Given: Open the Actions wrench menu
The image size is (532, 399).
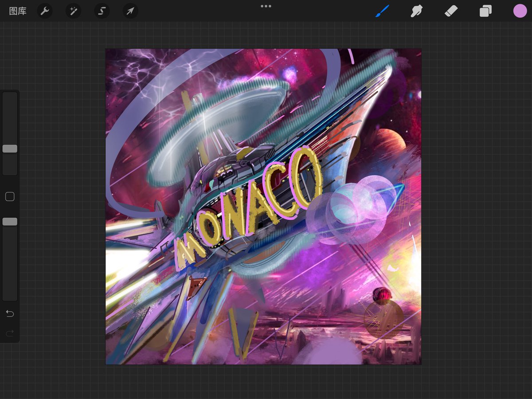Looking at the screenshot, I should pos(44,11).
